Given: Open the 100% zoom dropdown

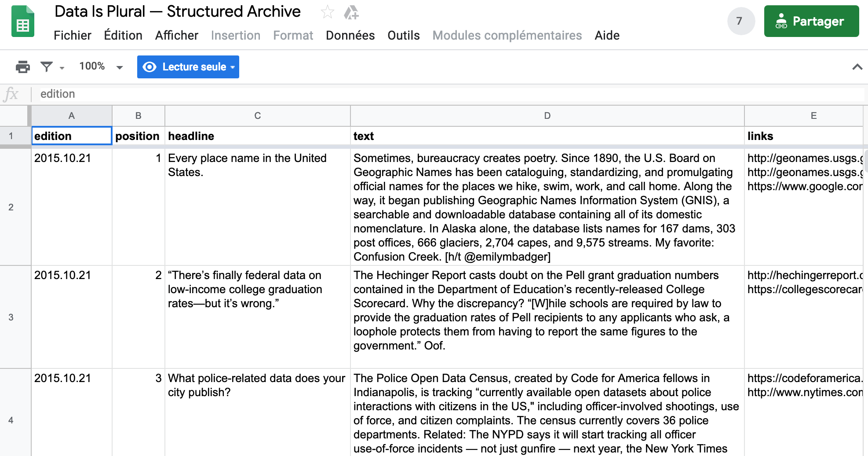Looking at the screenshot, I should click(x=101, y=67).
